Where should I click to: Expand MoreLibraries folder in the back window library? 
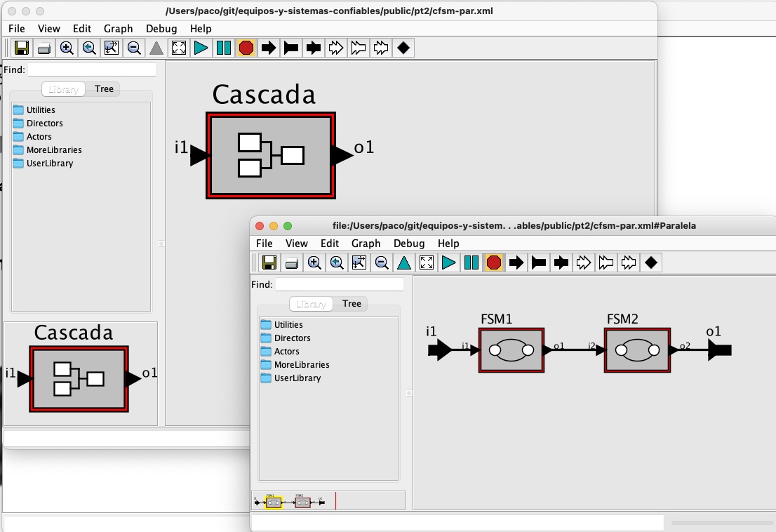(48, 150)
